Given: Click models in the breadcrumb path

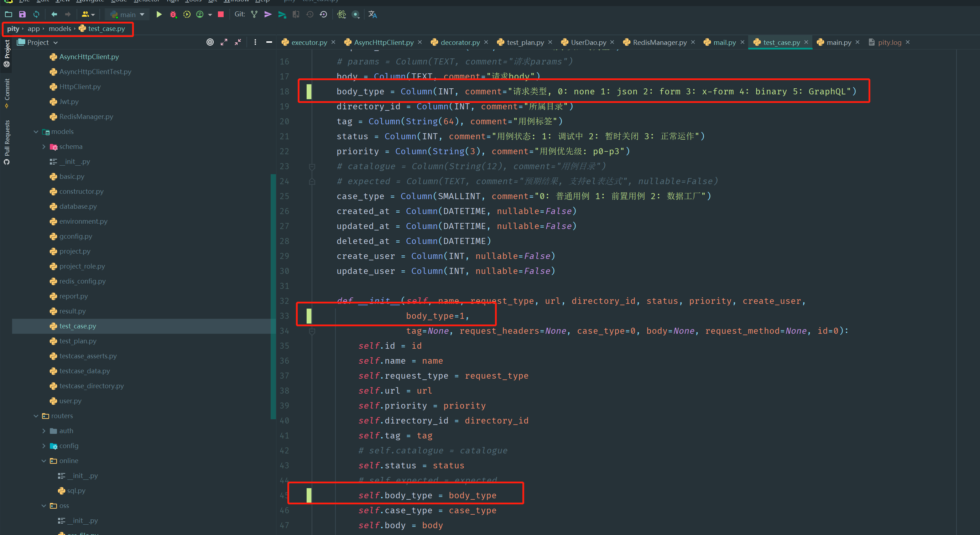Looking at the screenshot, I should point(60,28).
